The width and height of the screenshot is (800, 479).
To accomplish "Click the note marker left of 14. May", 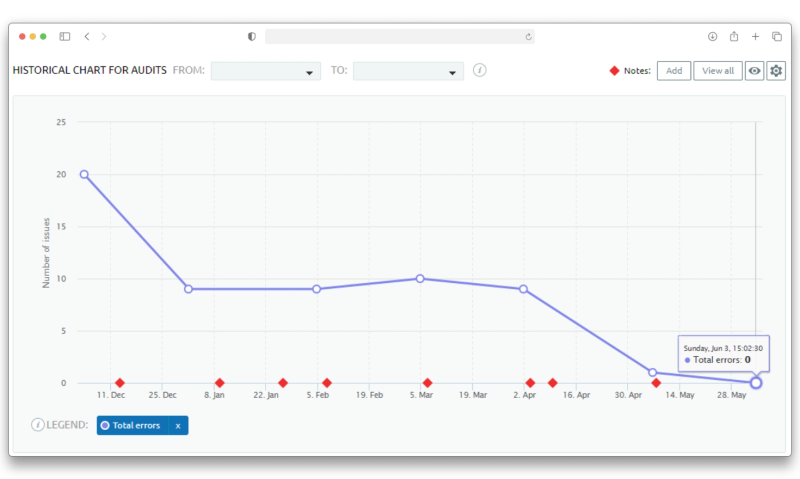I will tap(656, 383).
